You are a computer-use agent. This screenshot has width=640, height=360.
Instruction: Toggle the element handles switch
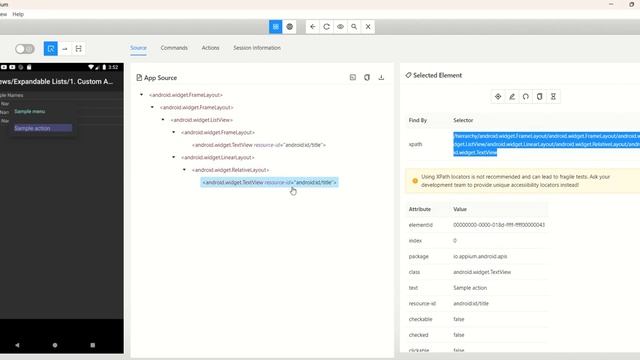[24, 49]
